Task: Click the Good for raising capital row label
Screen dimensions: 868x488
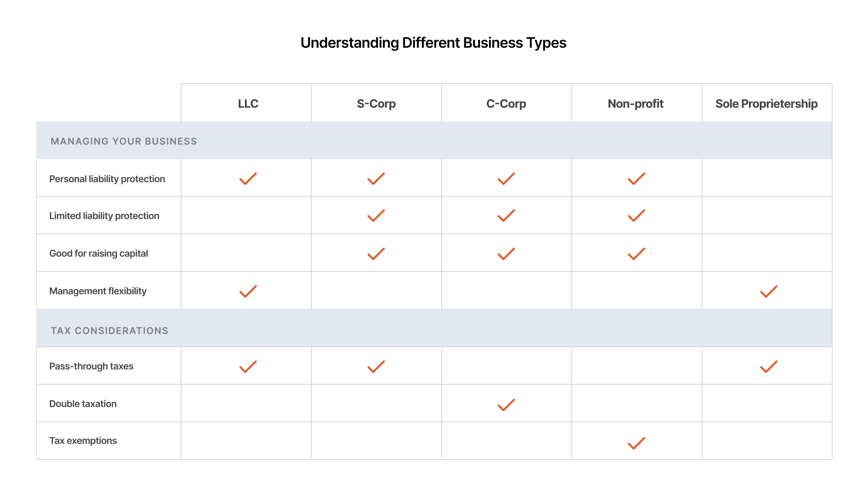Action: [x=99, y=253]
